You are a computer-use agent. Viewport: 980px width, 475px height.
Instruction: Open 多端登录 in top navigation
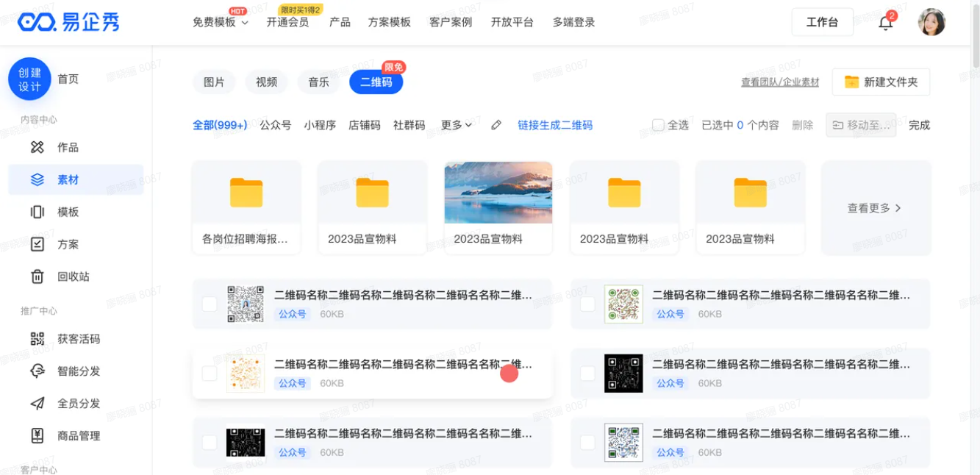574,22
